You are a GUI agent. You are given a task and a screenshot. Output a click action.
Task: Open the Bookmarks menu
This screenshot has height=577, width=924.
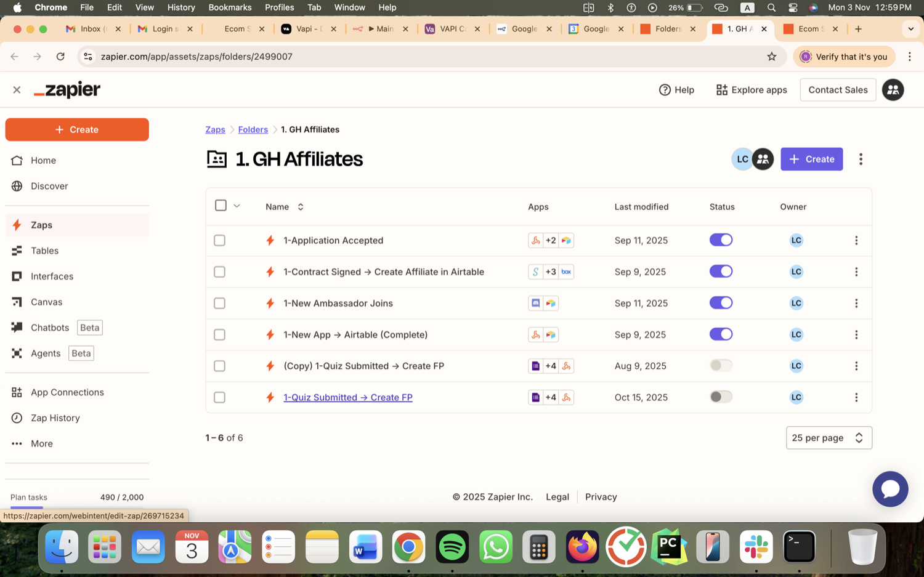[x=230, y=7]
